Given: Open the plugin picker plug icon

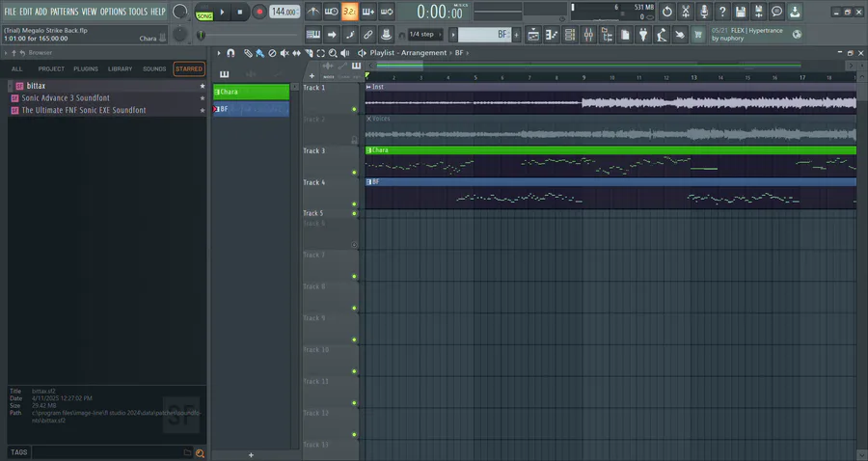Looking at the screenshot, I should coord(643,35).
